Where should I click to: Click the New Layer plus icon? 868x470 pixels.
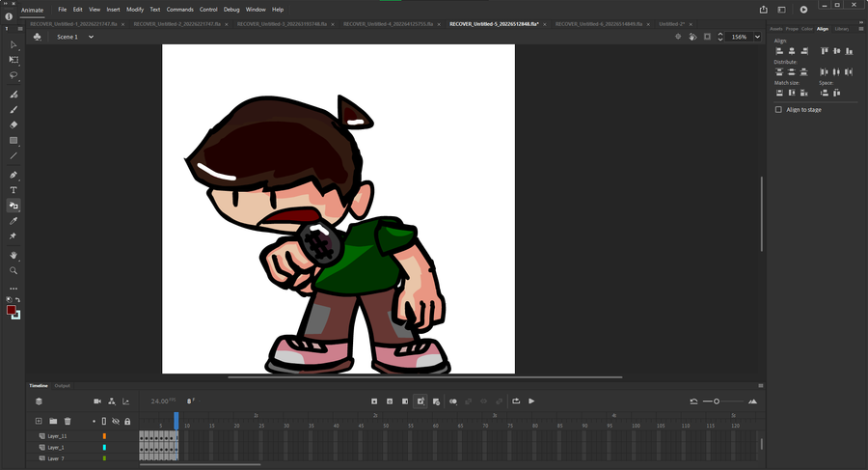(39, 421)
